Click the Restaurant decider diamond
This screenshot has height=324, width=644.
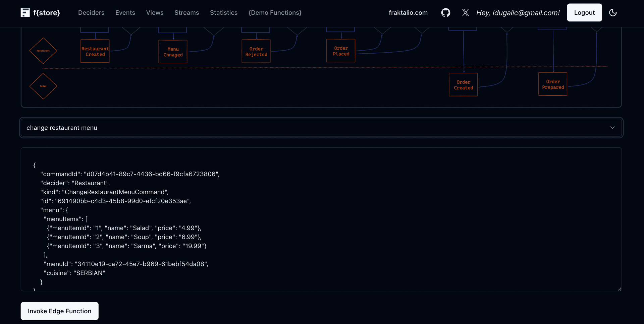[43, 51]
